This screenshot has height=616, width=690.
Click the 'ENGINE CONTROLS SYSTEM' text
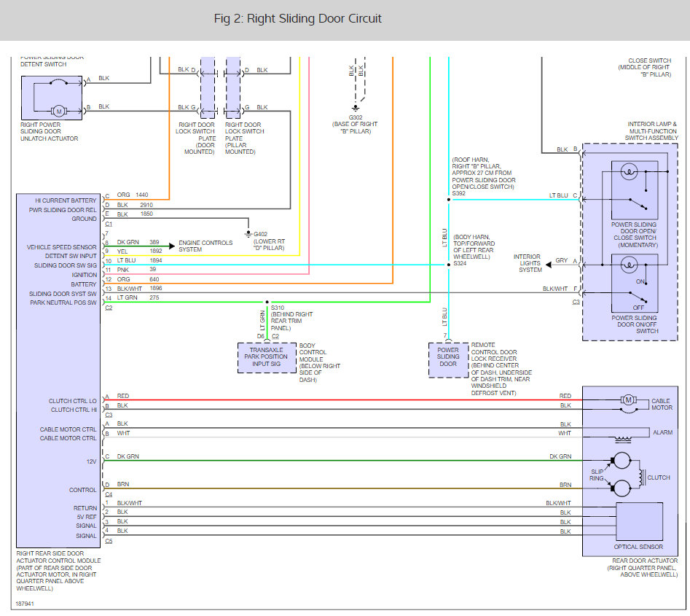205,246
